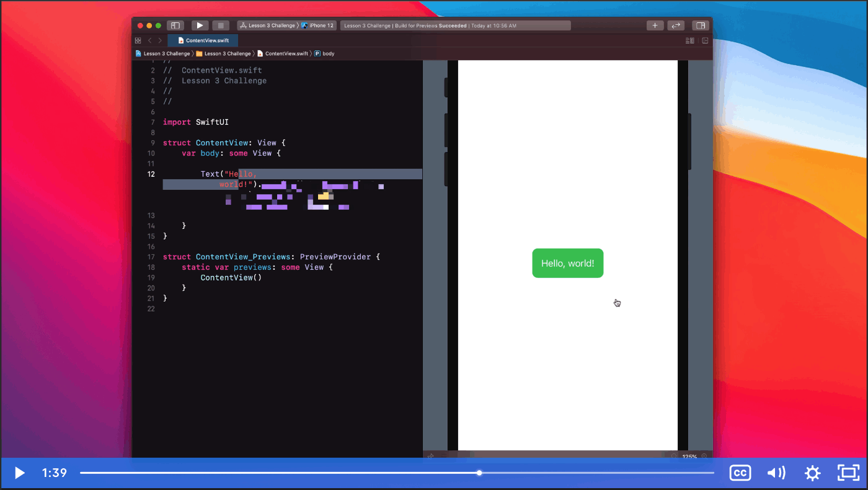
Task: Open editor layout options icon above the code
Action: click(689, 40)
